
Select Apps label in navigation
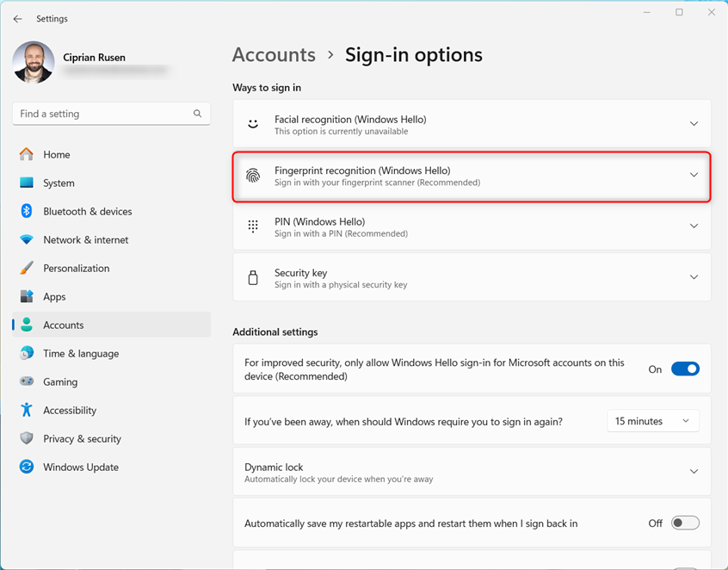(54, 297)
